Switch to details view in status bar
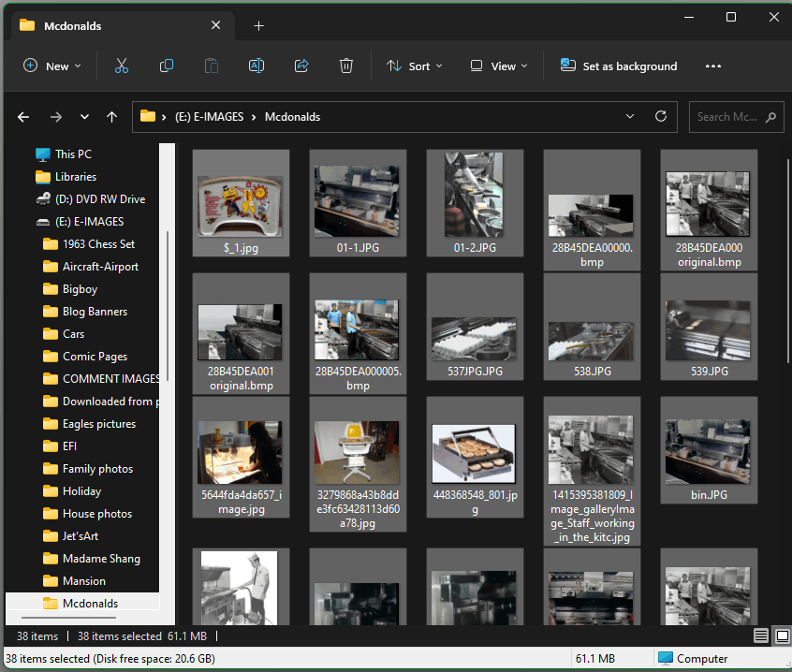Image resolution: width=792 pixels, height=672 pixels. [x=761, y=636]
